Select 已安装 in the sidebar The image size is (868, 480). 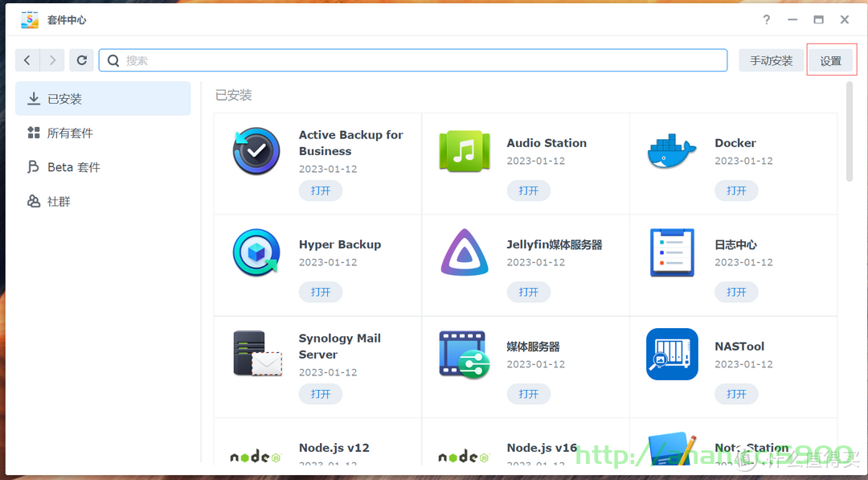(x=103, y=99)
